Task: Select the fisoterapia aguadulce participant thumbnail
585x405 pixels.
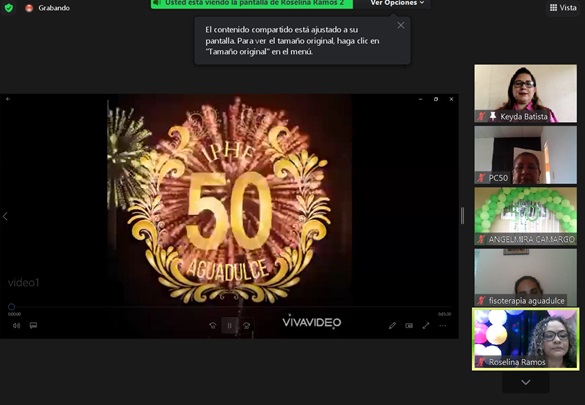Action: click(525, 277)
